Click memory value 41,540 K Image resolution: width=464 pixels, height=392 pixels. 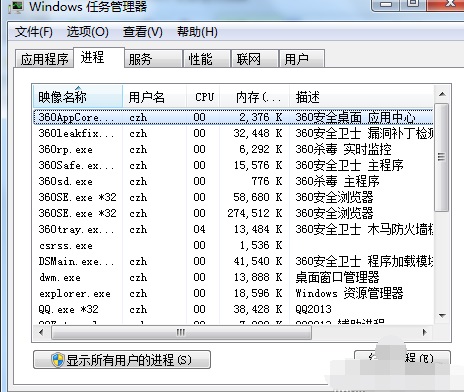pyautogui.click(x=258, y=261)
